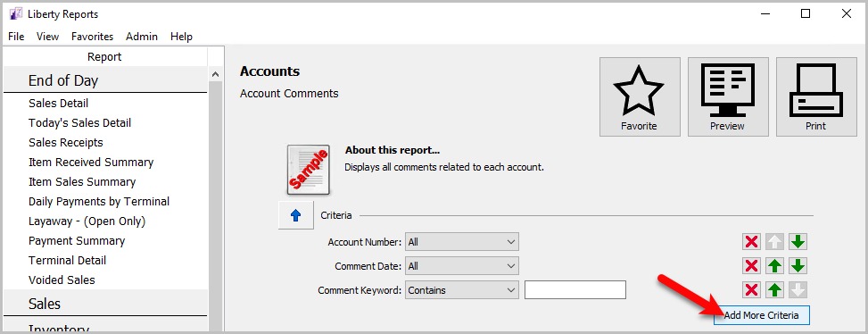Minimize the Liberty Reports window
This screenshot has width=868, height=334.
point(765,14)
